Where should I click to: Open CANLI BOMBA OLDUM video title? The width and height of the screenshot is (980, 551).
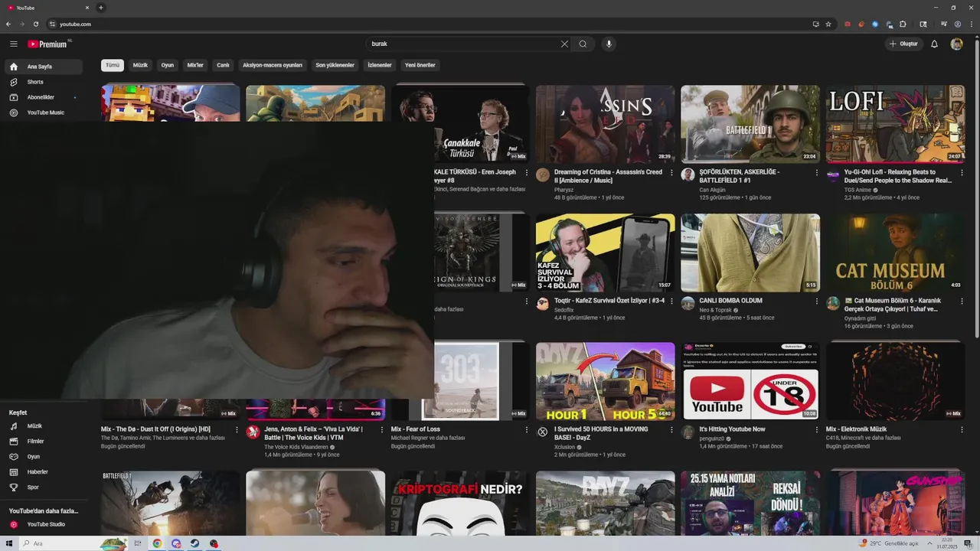click(730, 301)
